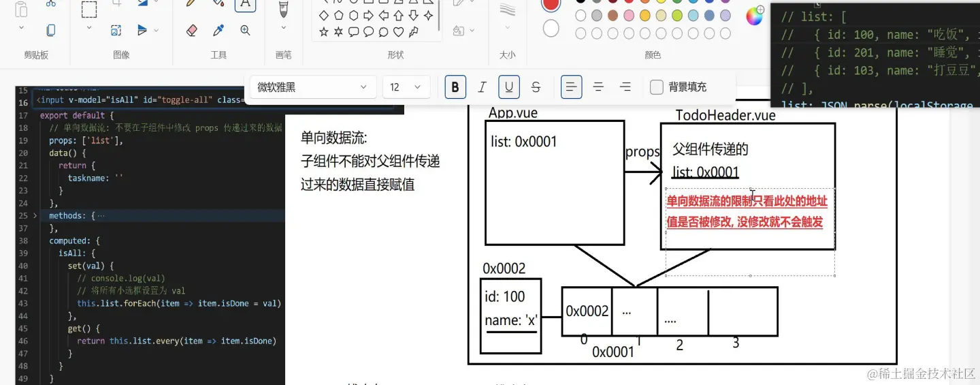The width and height of the screenshot is (980, 385).
Task: Choose the four-point star shape
Action: 429,15
